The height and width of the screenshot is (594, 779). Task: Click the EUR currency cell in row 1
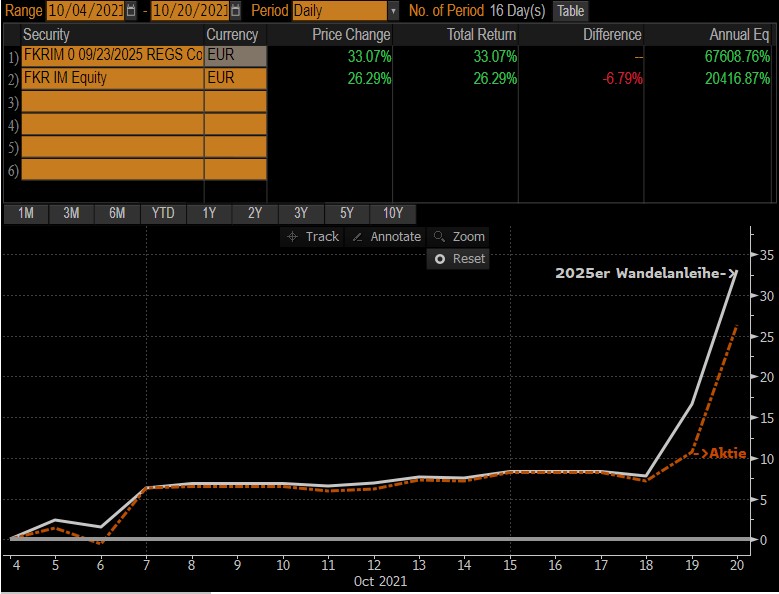235,56
